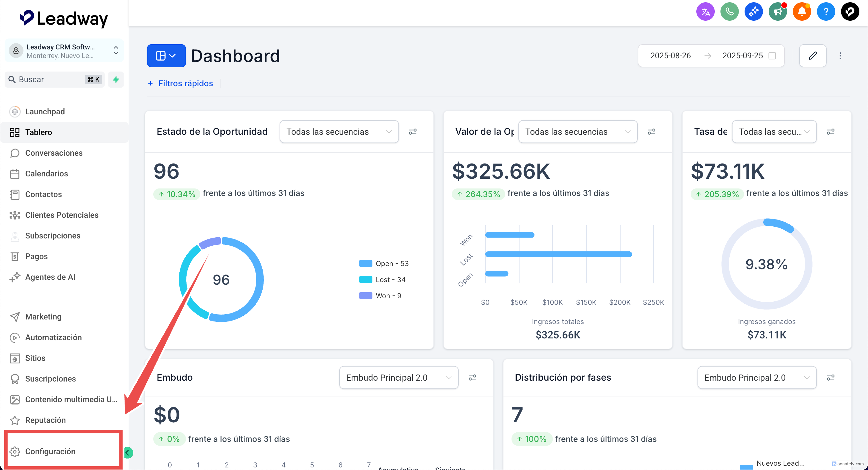The width and height of the screenshot is (868, 470).
Task: Open filter settings for Estado de la Oportunidad
Action: point(412,132)
